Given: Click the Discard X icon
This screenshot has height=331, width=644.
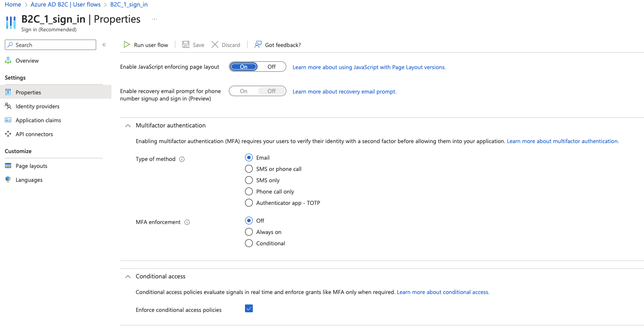Looking at the screenshot, I should 215,45.
